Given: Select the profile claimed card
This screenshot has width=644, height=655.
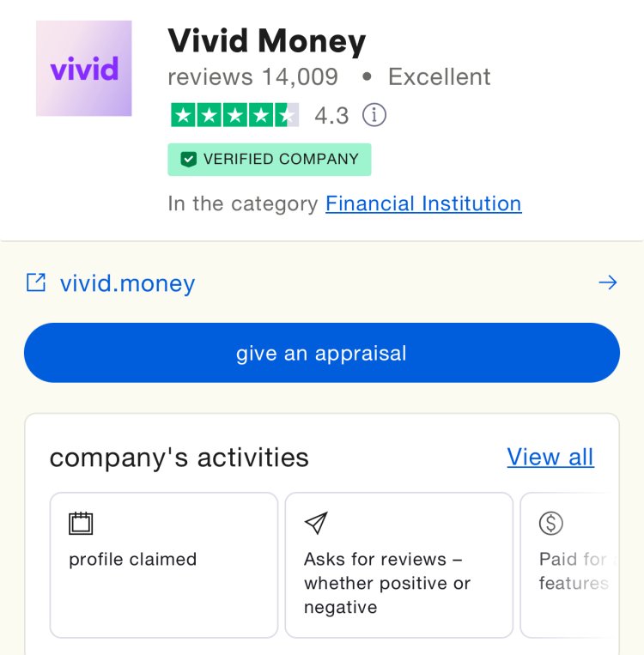Looking at the screenshot, I should click(x=164, y=565).
